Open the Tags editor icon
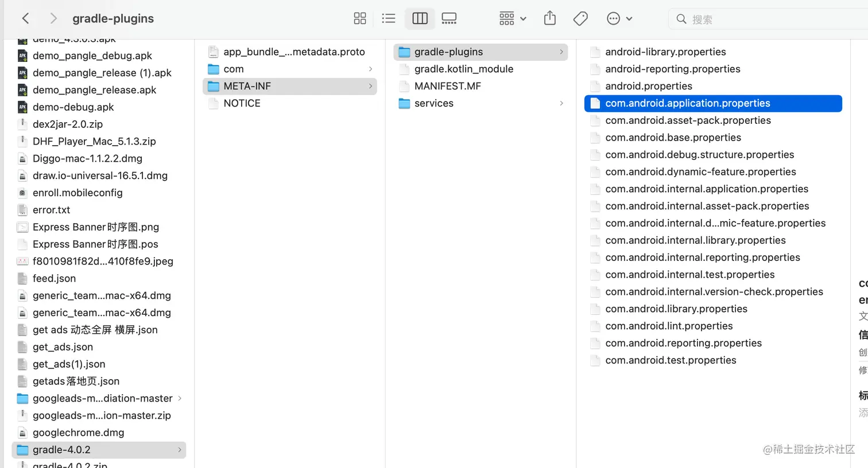Screen dimensions: 868x468 click(x=580, y=18)
